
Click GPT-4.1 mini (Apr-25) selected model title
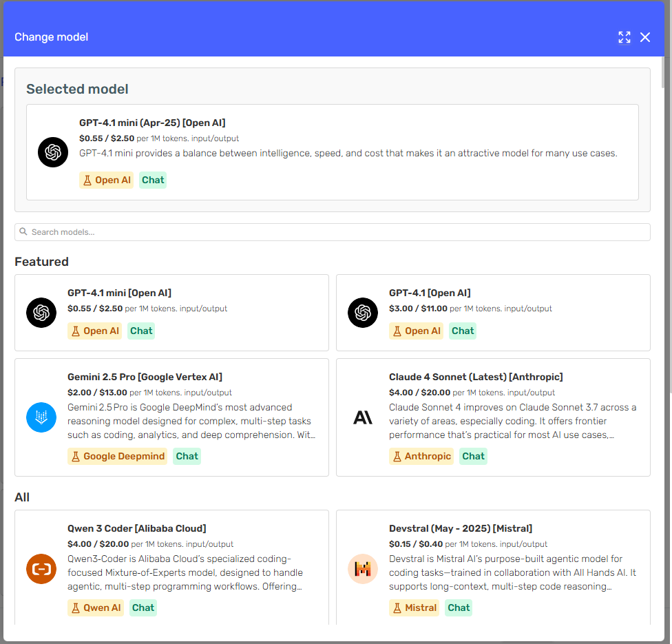click(x=152, y=123)
